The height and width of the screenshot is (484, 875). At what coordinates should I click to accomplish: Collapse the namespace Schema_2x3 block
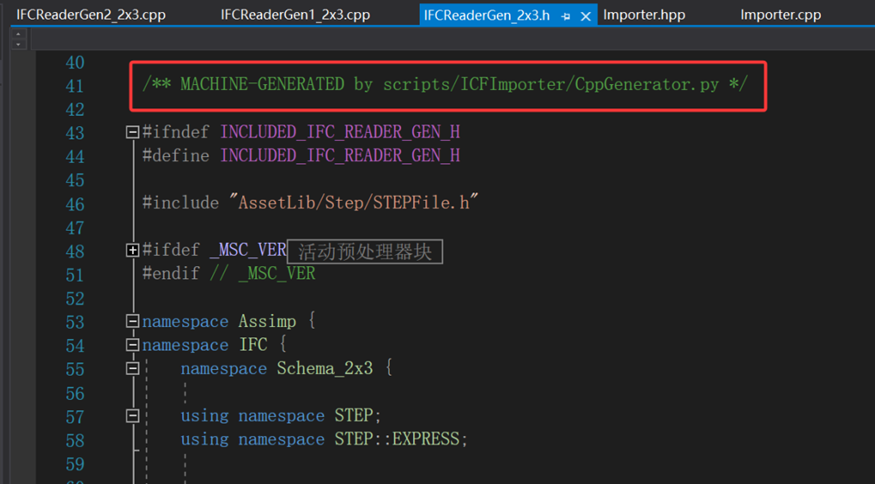pyautogui.click(x=132, y=368)
